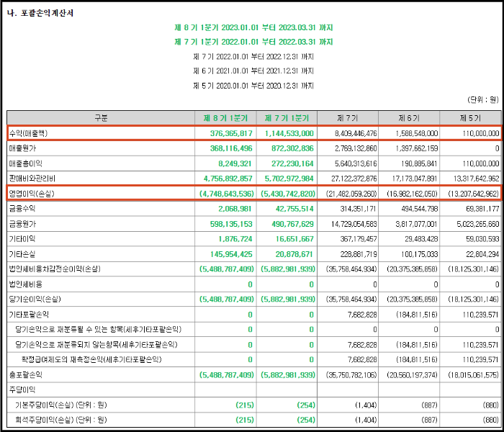The height and width of the screenshot is (432, 504).
Task: Select the 판매비와관리비 row label
Action: coord(32,179)
